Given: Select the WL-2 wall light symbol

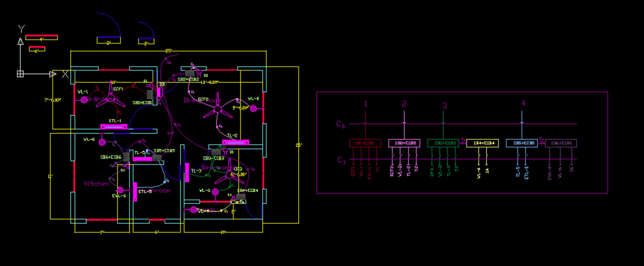Looking at the screenshot, I should (254, 108).
